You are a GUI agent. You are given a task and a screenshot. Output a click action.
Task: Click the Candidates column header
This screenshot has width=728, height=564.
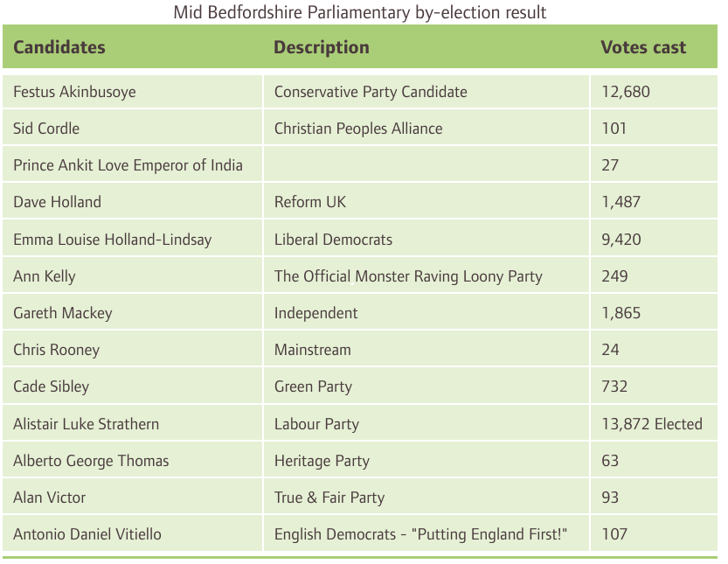pyautogui.click(x=59, y=47)
